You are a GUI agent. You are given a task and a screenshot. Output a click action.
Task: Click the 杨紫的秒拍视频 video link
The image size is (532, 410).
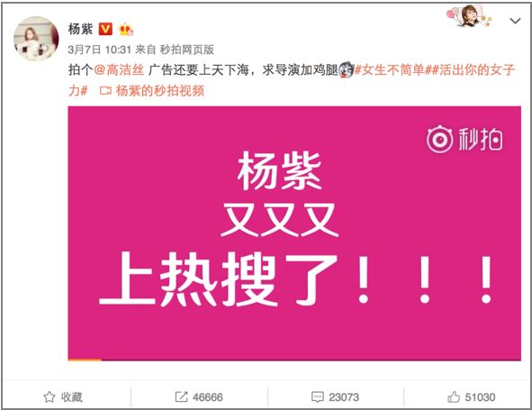(x=160, y=91)
